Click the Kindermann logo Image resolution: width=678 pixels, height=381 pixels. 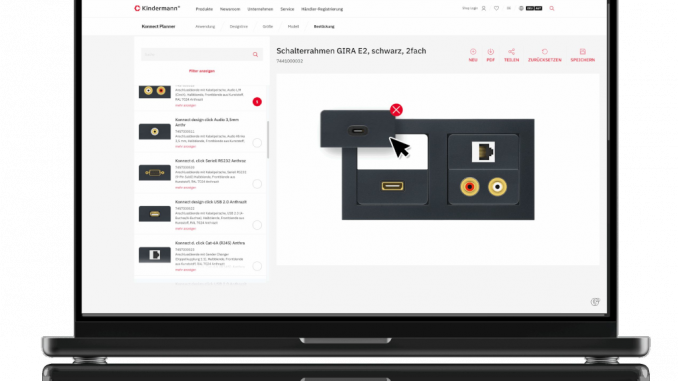coord(157,8)
